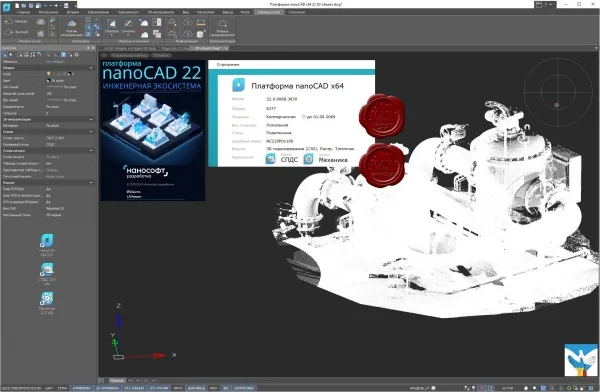
Task: Click the database cylinder icon in Информация group
Action: point(201,34)
